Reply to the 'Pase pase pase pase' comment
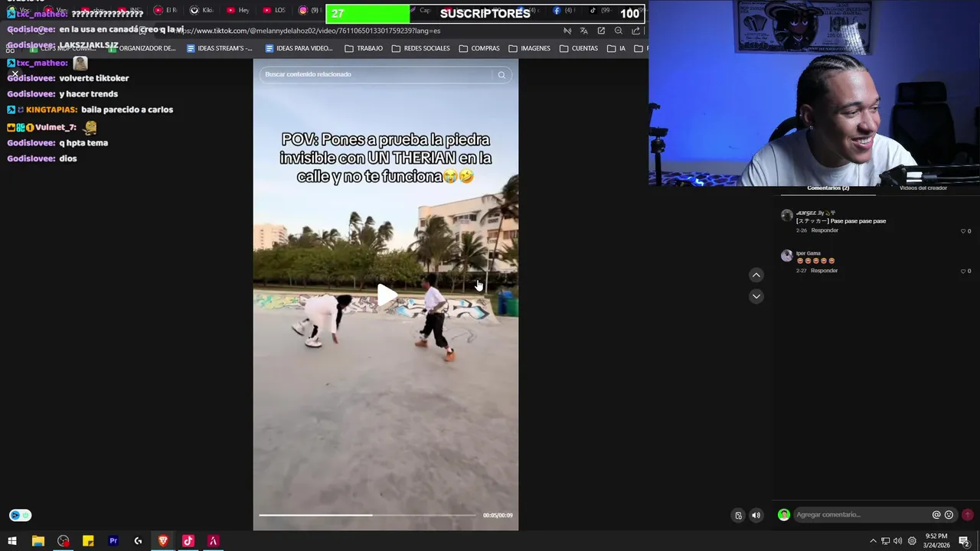Screen dimensions: 980x551 click(825, 230)
